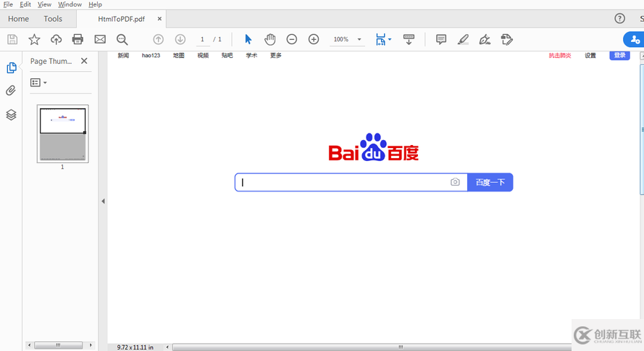This screenshot has height=351, width=644.
Task: Activate the Hand pan tool
Action: pos(269,39)
